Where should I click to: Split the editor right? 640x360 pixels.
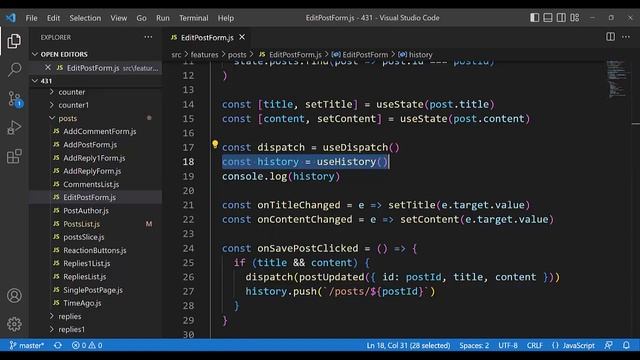click(x=610, y=37)
